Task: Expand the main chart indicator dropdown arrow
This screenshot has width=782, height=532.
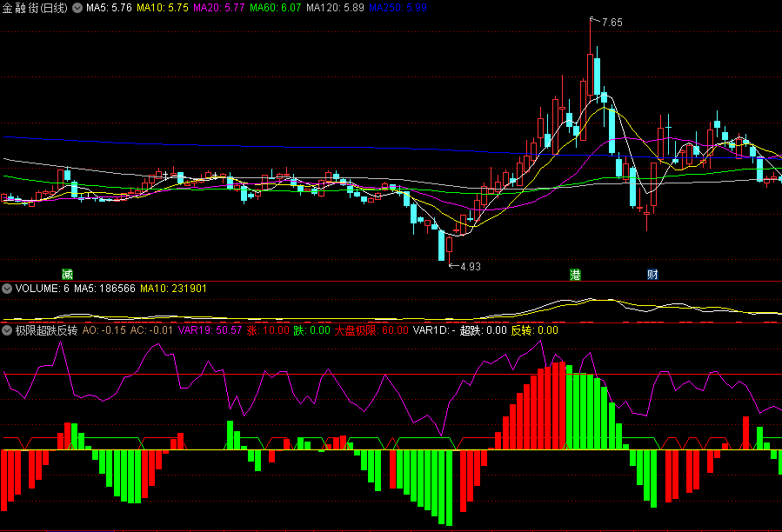Action: click(x=77, y=8)
